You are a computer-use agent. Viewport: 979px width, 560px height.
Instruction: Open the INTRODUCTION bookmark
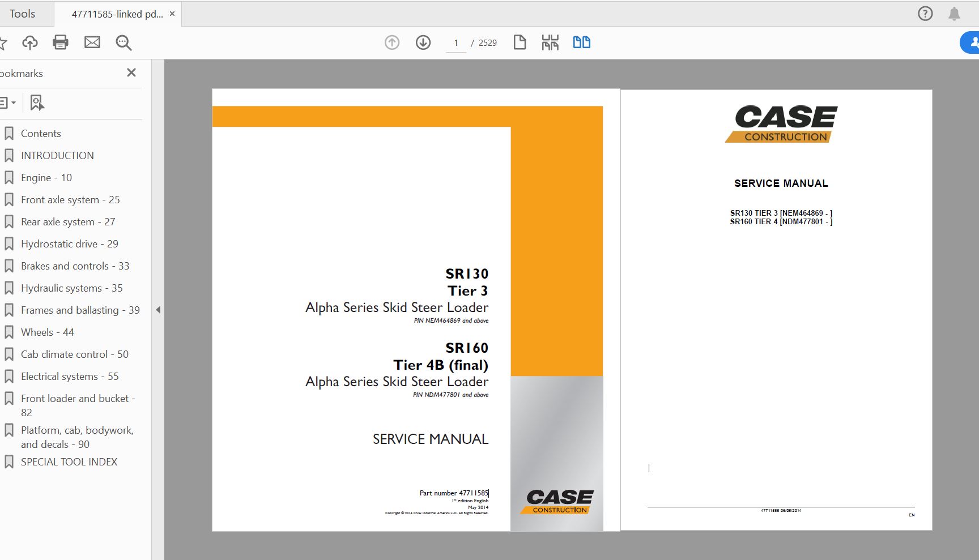pos(57,156)
